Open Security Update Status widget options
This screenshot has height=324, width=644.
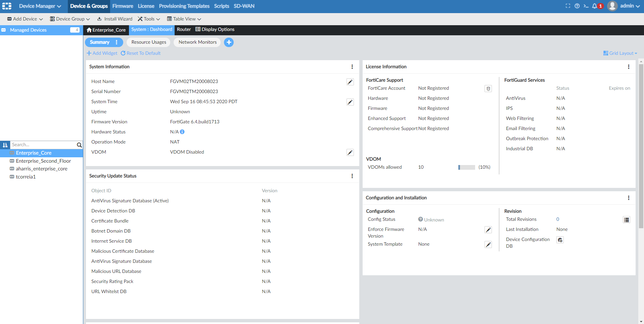(x=352, y=176)
